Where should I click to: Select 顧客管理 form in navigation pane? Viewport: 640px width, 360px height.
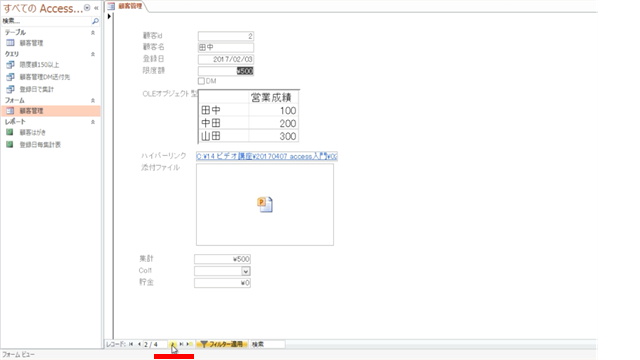click(x=31, y=111)
